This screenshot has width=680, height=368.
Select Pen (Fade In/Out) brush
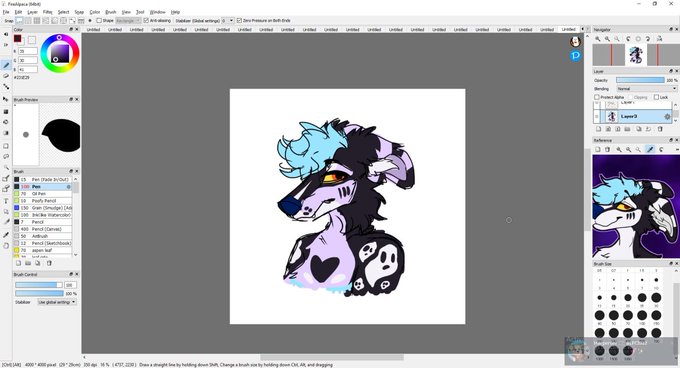(42, 179)
